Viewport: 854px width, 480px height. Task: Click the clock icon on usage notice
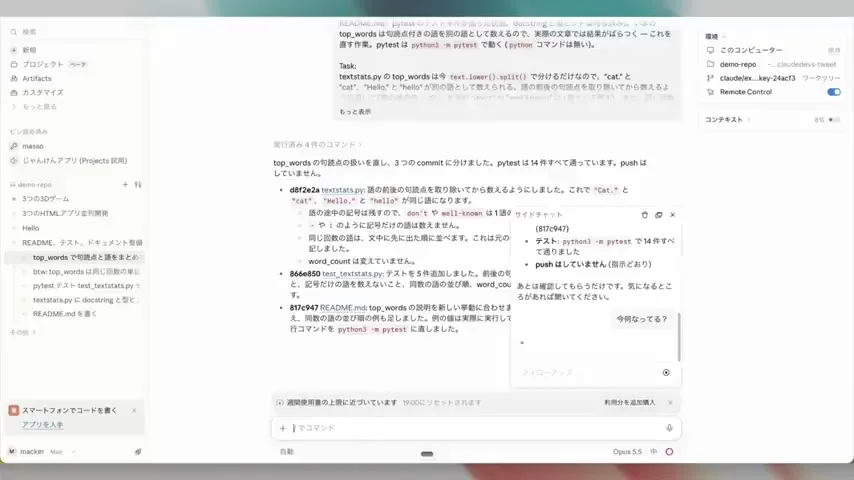(x=280, y=403)
